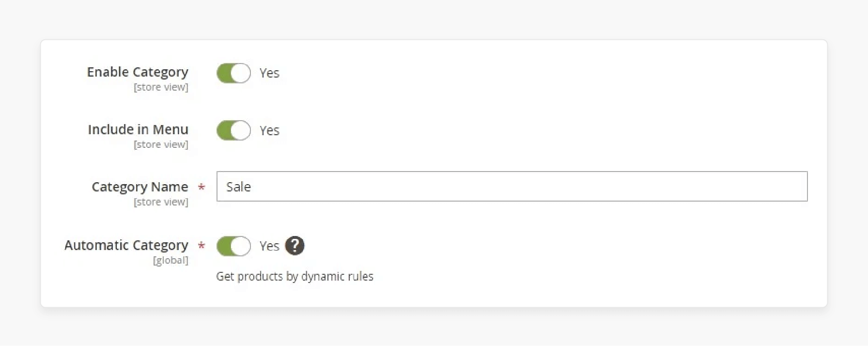868x346 pixels.
Task: Switch off the Include in Menu slider
Action: tap(233, 130)
